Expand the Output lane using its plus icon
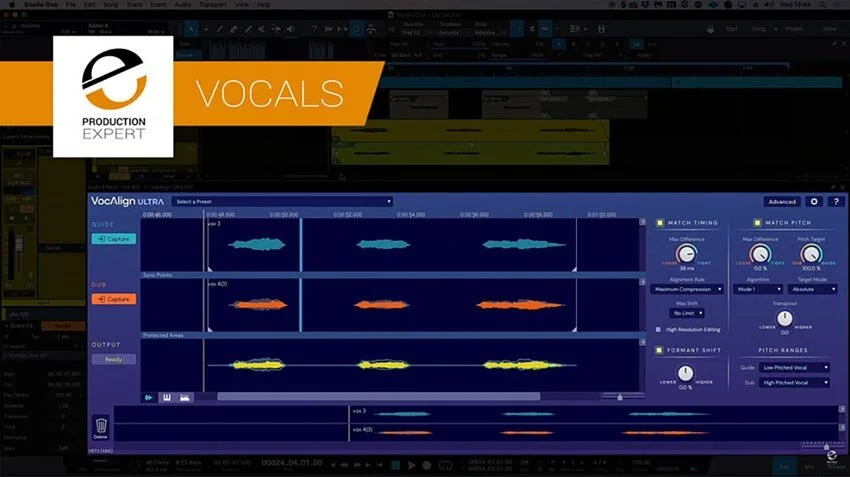This screenshot has width=850, height=477. pyautogui.click(x=643, y=342)
